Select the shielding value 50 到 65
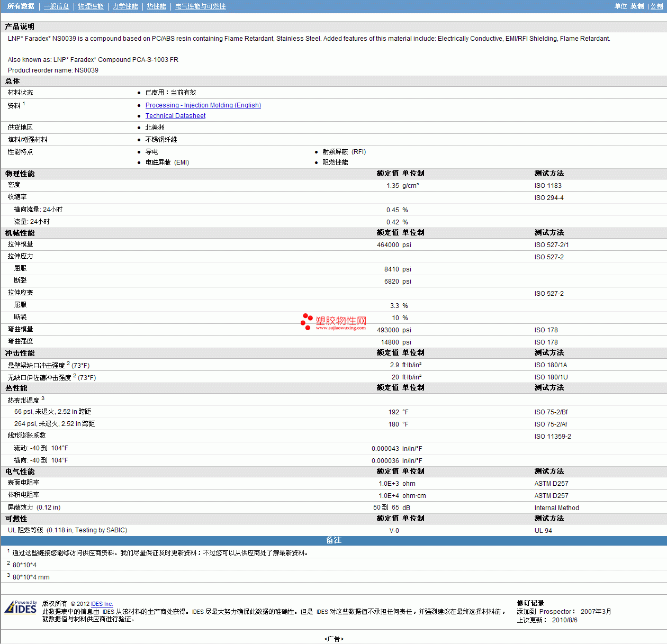The height and width of the screenshot is (644, 667). [386, 507]
